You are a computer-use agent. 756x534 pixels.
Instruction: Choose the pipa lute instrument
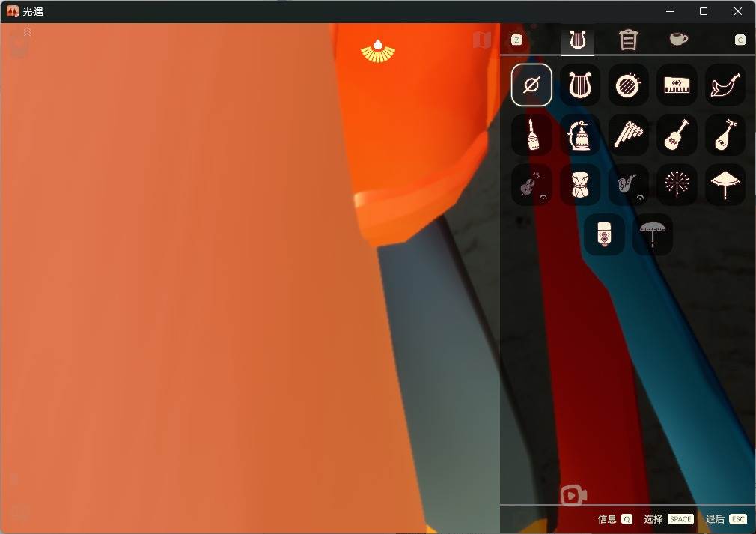click(725, 135)
